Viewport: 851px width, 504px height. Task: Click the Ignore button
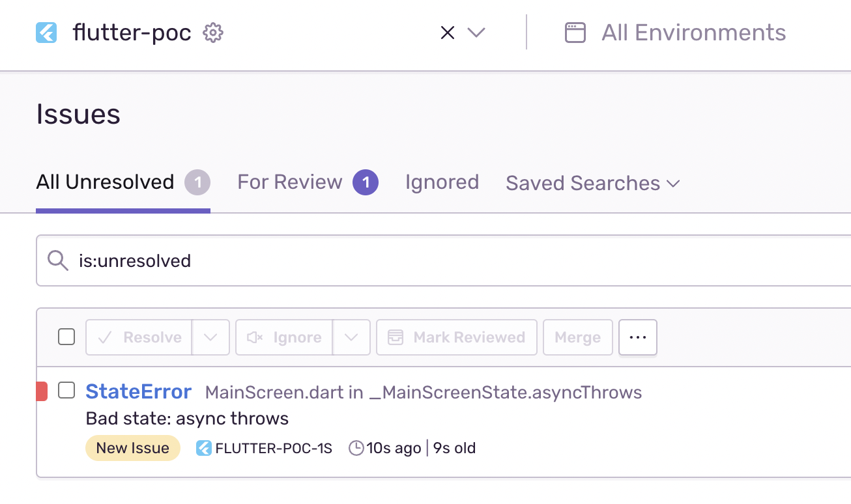click(284, 337)
